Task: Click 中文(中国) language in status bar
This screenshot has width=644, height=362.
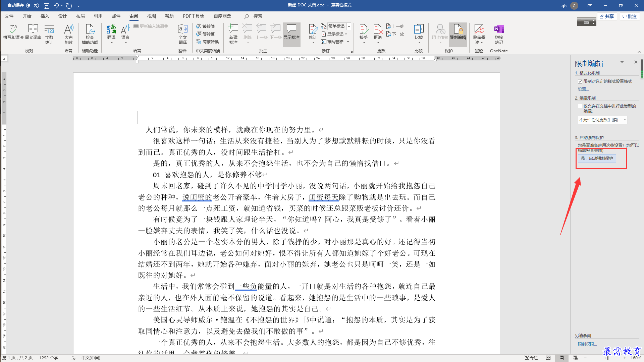Action: click(91, 358)
